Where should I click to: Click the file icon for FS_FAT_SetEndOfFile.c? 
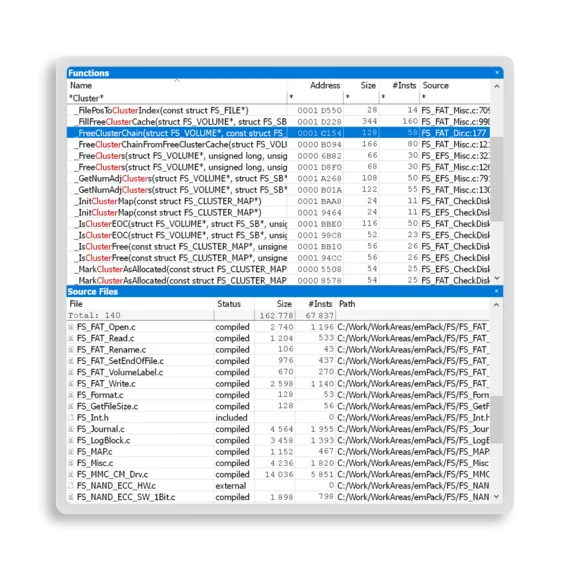click(71, 361)
